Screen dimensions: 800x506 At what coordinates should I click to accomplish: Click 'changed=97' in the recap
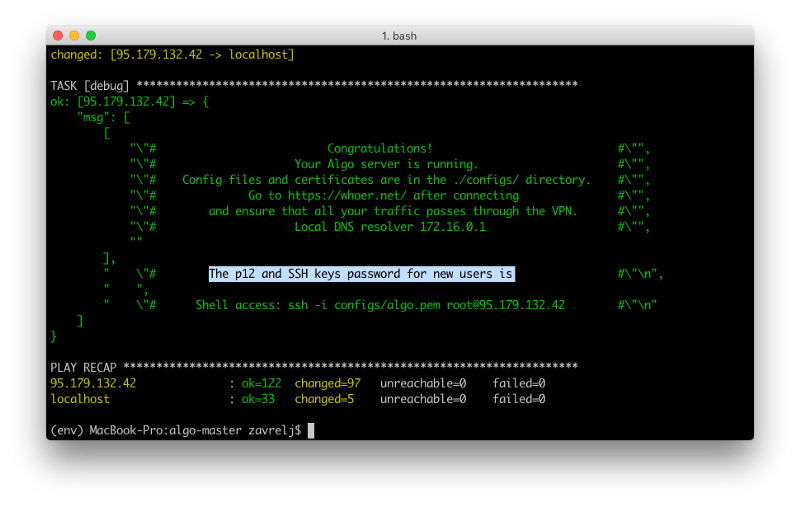coord(328,383)
